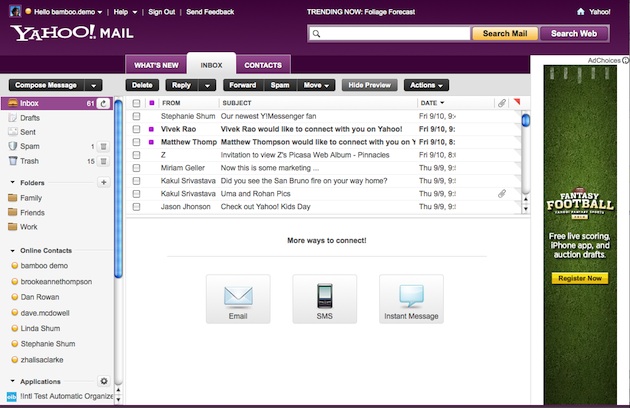Click in the mail search input field

pos(395,34)
